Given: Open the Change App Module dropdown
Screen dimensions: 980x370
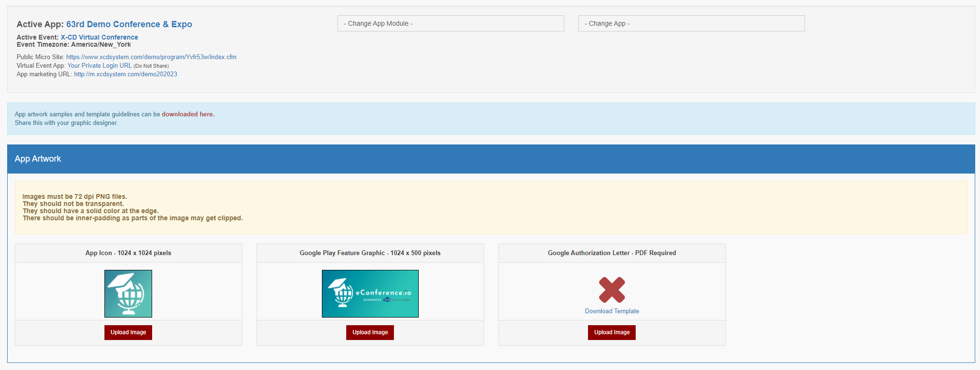Looking at the screenshot, I should tap(451, 23).
